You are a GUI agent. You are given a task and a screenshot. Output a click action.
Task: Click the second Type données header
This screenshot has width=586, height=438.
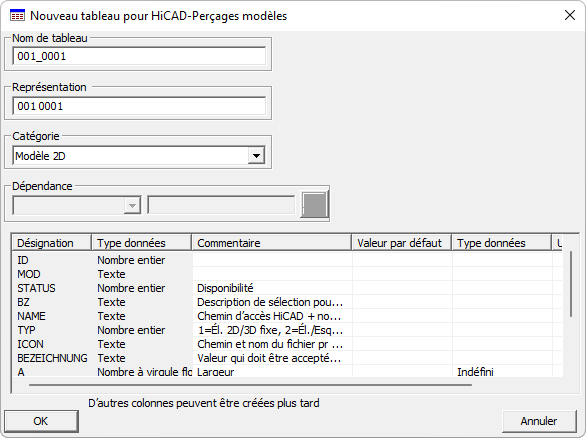pyautogui.click(x=502, y=243)
